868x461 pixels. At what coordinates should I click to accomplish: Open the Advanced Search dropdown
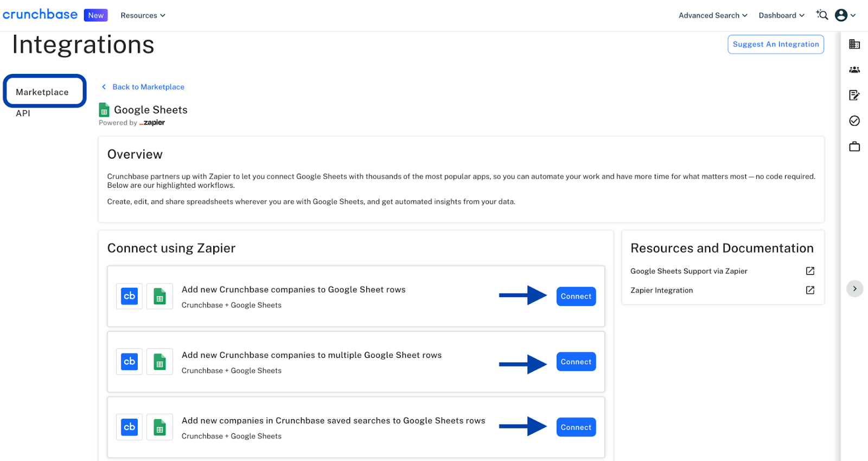click(x=713, y=16)
